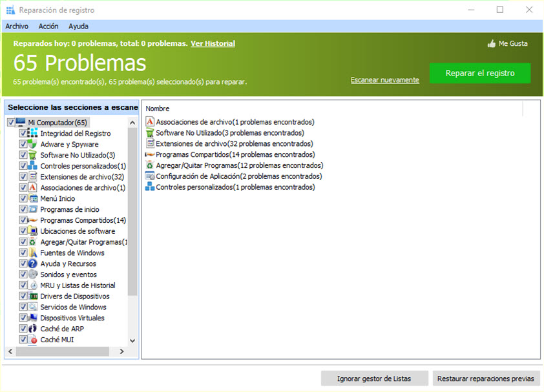Click the Mi Computador monitor icon

click(x=21, y=122)
